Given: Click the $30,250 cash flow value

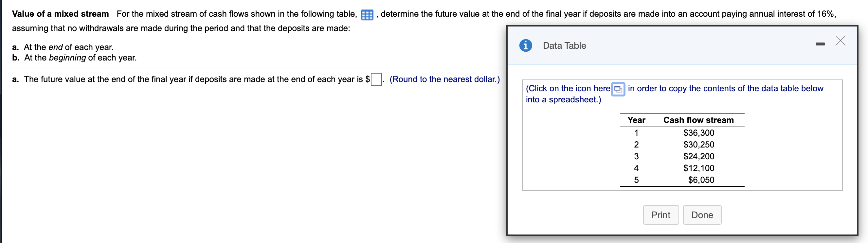Looking at the screenshot, I should click(698, 145).
